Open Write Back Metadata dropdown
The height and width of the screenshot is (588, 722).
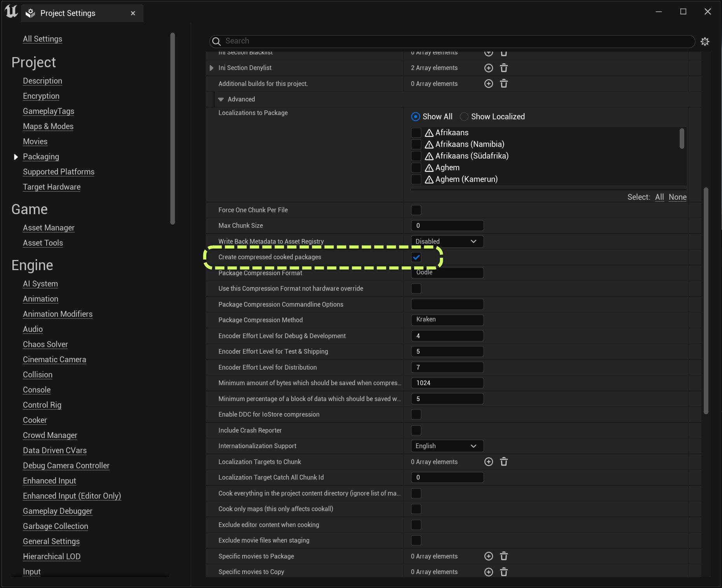(447, 241)
